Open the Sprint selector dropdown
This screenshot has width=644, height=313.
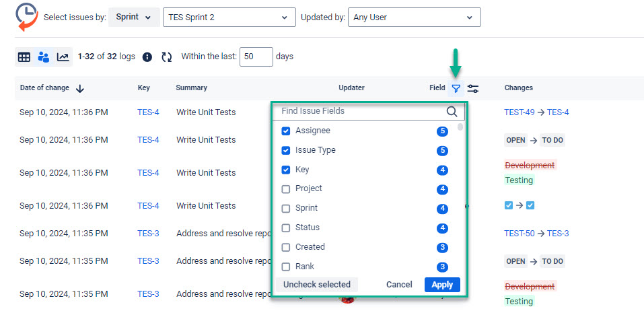[135, 18]
